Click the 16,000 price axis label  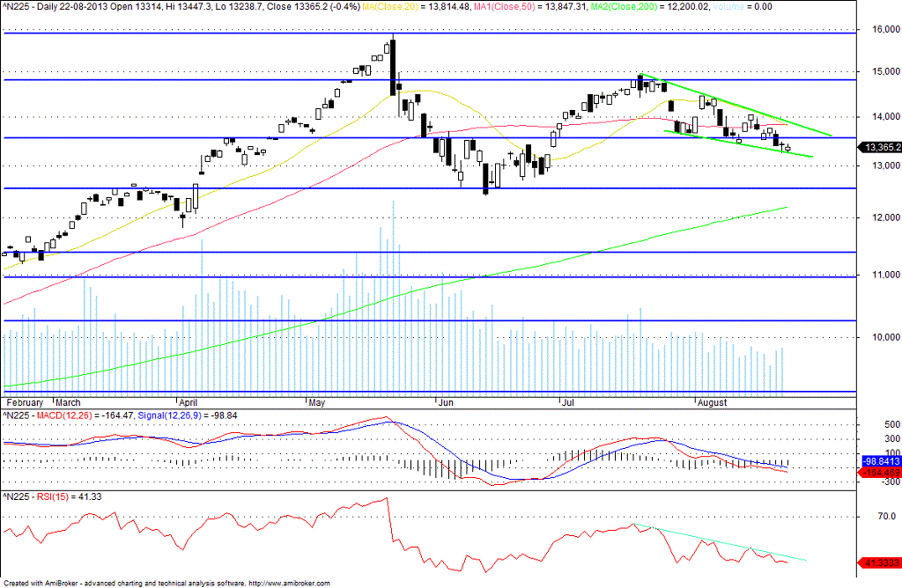point(886,29)
